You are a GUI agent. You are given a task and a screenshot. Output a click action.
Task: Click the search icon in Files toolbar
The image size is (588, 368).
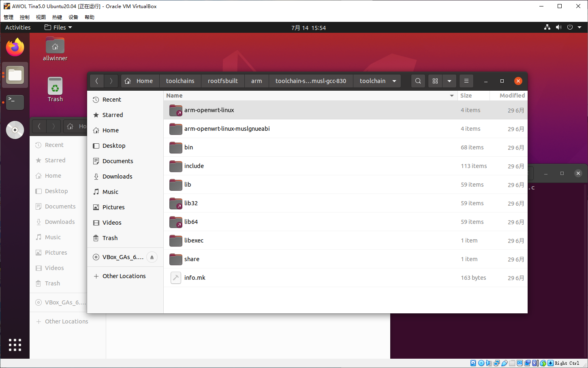[x=418, y=81]
